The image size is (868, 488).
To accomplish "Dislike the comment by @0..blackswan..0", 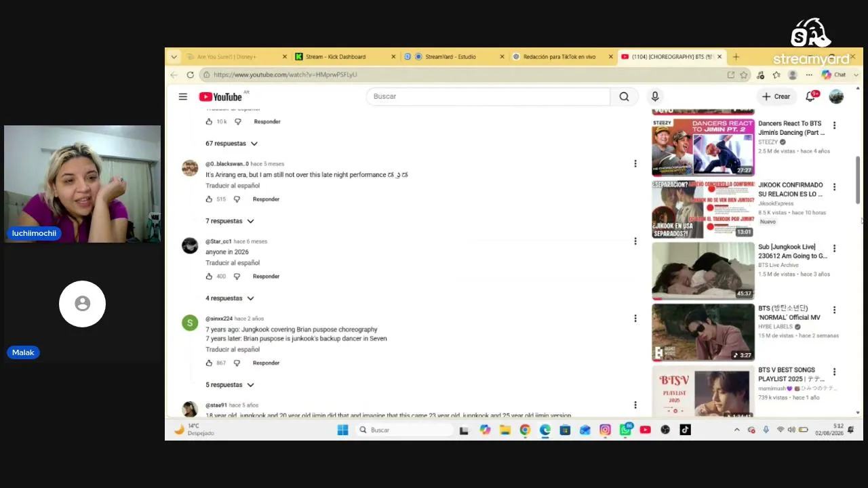I will click(x=237, y=199).
